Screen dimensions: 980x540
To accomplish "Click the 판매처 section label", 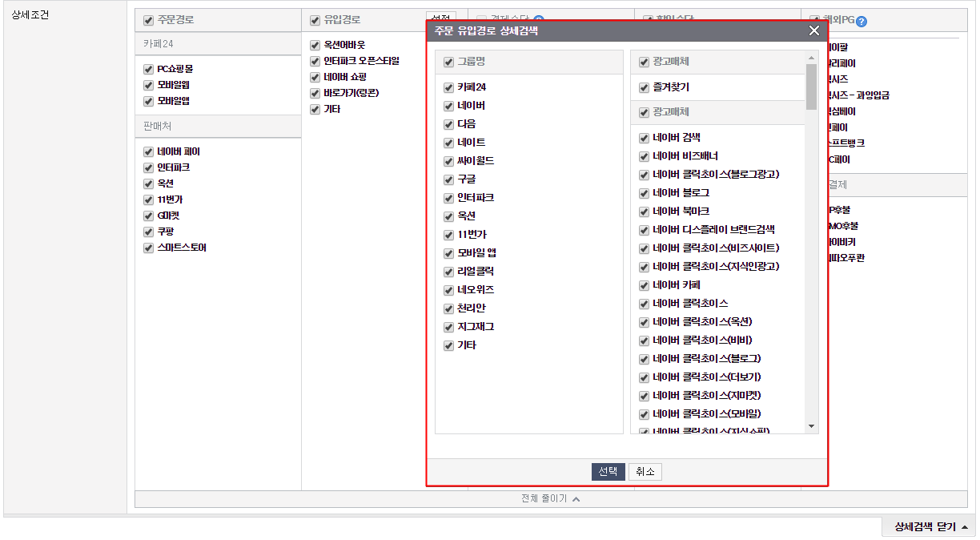I will (157, 127).
